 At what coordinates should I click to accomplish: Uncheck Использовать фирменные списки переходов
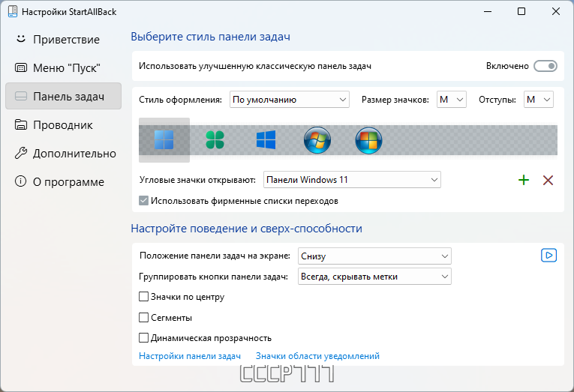click(143, 201)
